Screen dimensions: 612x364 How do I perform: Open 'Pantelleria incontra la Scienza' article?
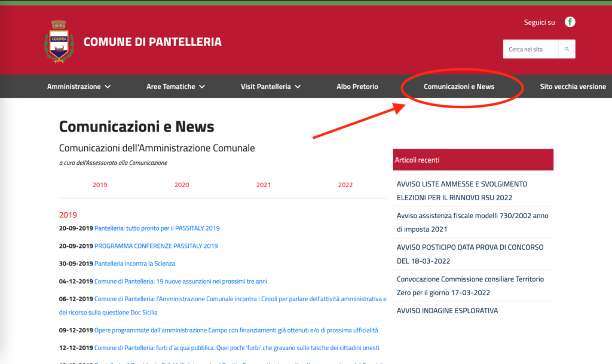point(134,264)
